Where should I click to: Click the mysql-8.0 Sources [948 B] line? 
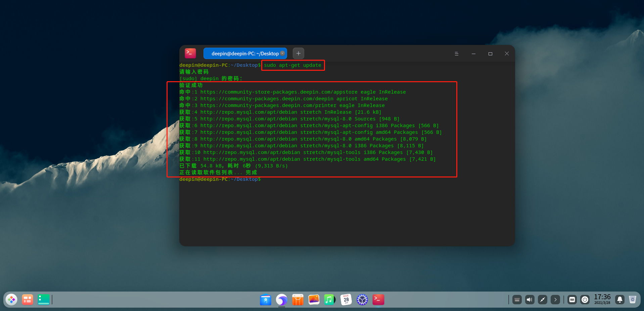(x=289, y=119)
